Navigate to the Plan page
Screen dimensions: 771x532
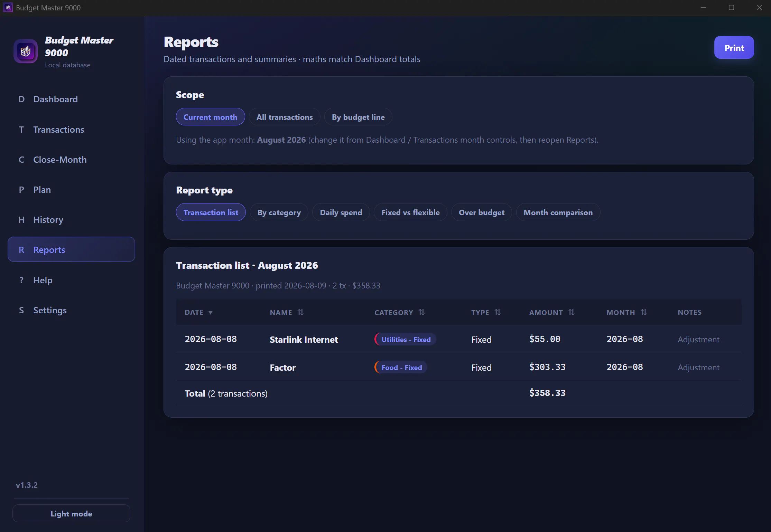71,190
